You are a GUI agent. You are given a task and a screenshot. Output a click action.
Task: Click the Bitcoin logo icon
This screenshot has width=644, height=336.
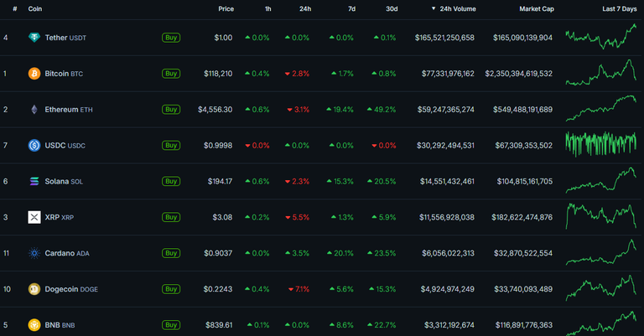coord(34,74)
